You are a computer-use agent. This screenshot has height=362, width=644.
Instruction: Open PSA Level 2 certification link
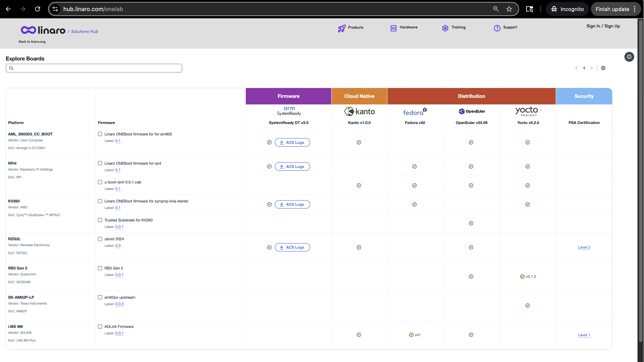584,247
